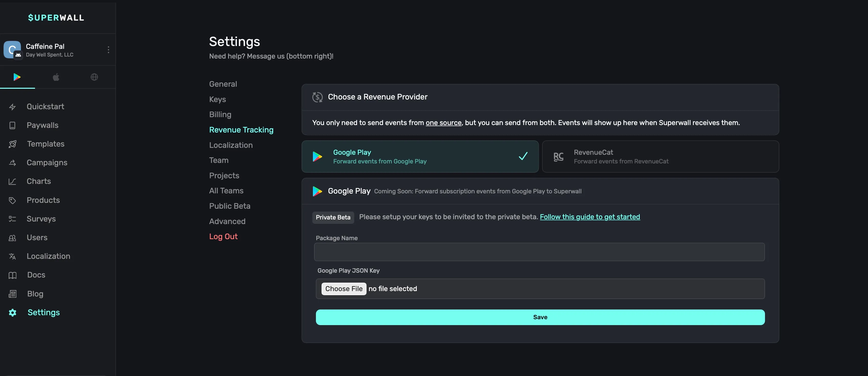This screenshot has width=868, height=376.
Task: Open the General settings section
Action: [x=223, y=84]
